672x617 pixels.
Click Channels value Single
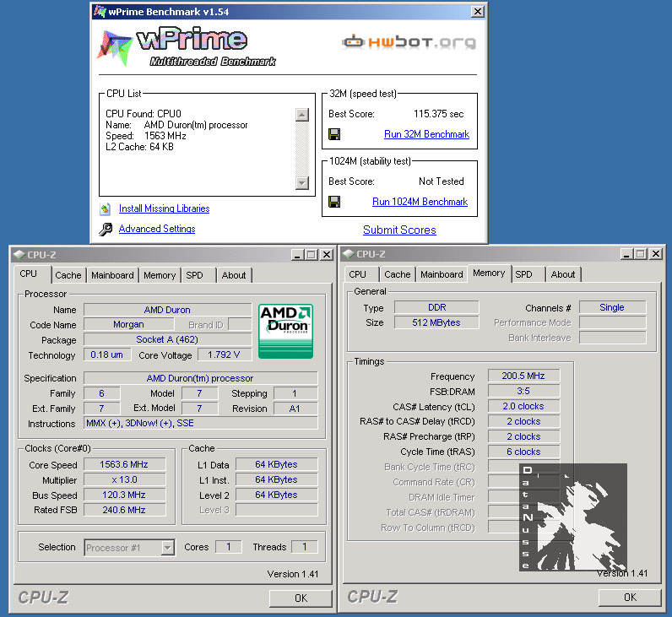tap(612, 307)
